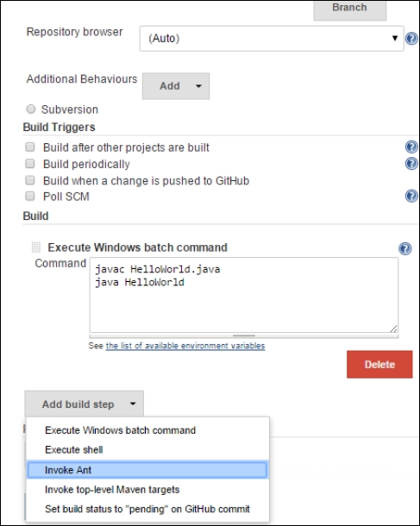Enable Build when change pushed to GitHub

point(30,180)
